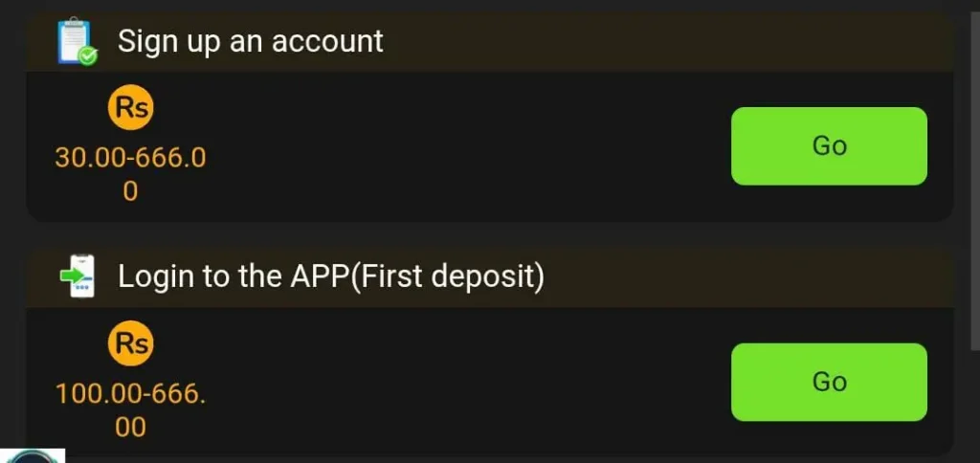The height and width of the screenshot is (463, 980).
Task: Click the 30.00-666.00 reward amount
Action: [x=130, y=174]
